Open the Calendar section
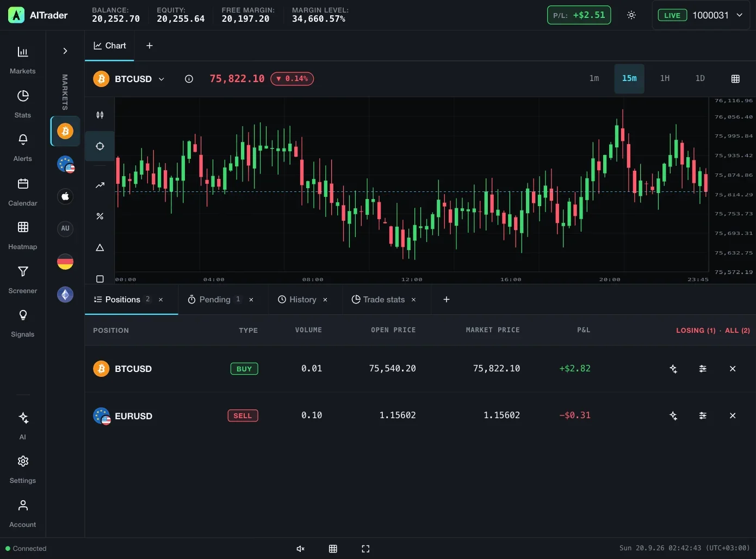 click(23, 192)
